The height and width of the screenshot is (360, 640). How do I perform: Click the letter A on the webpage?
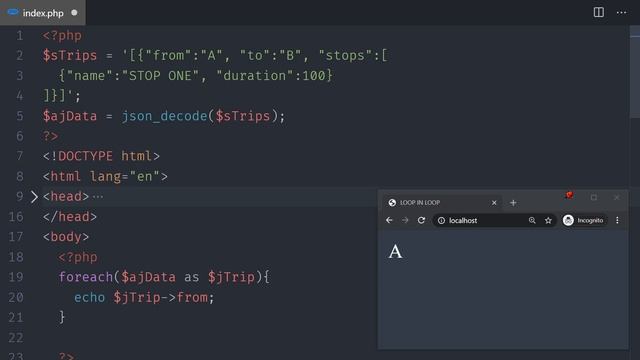(x=395, y=251)
